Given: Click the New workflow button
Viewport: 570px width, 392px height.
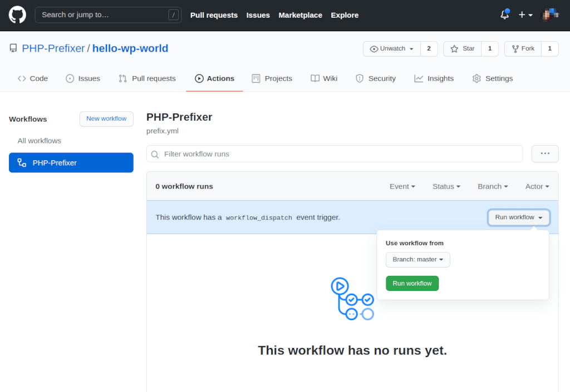Looking at the screenshot, I should (x=106, y=118).
